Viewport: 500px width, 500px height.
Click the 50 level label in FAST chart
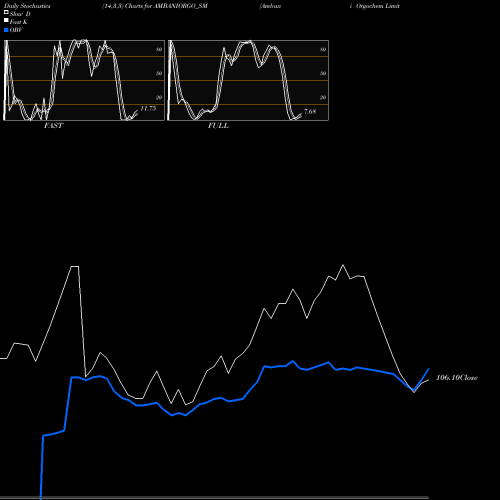coord(159,73)
